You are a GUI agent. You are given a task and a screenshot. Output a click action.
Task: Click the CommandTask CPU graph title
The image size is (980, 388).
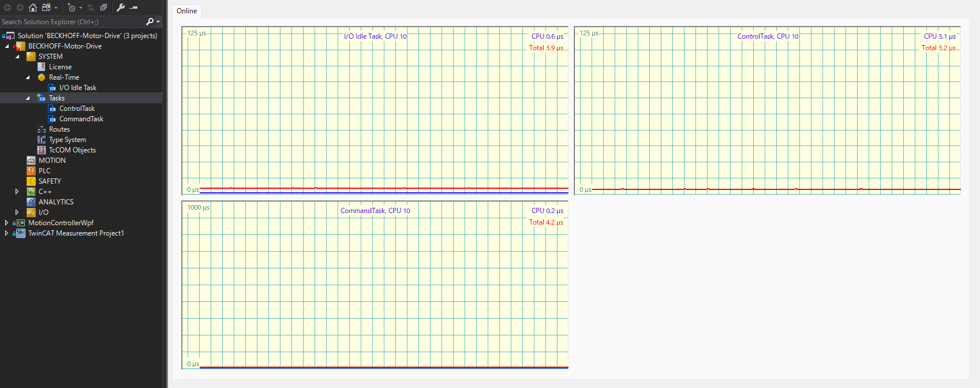point(375,211)
